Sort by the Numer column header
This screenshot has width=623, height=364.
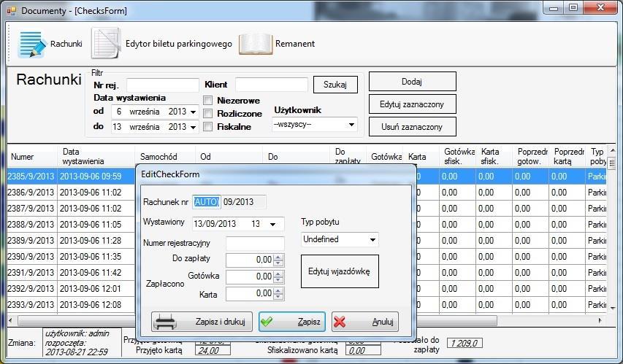pyautogui.click(x=32, y=156)
